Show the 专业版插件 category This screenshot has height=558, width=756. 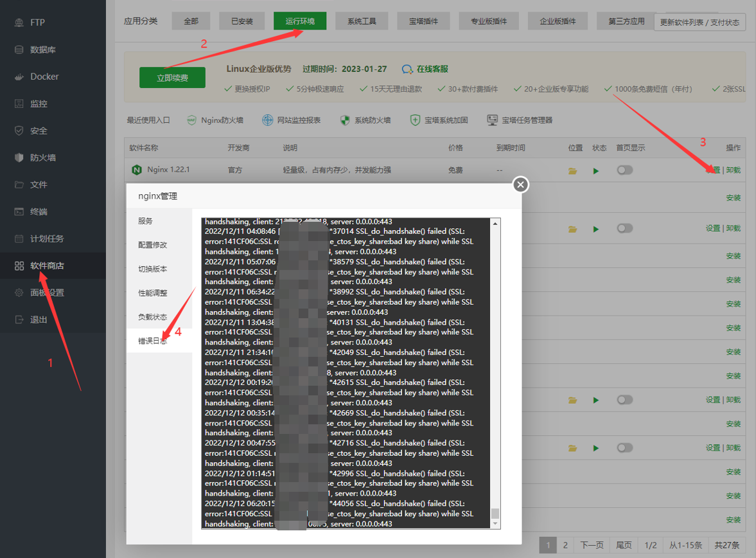pos(489,21)
